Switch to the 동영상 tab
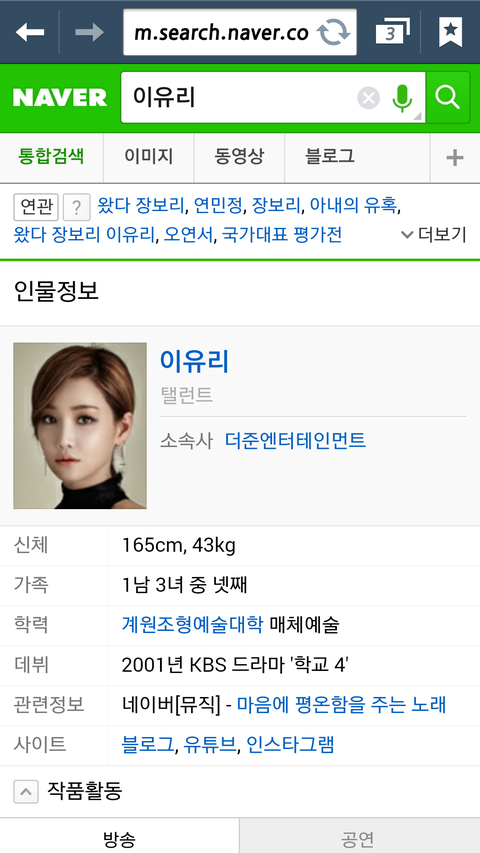480x853 pixels. [239, 157]
